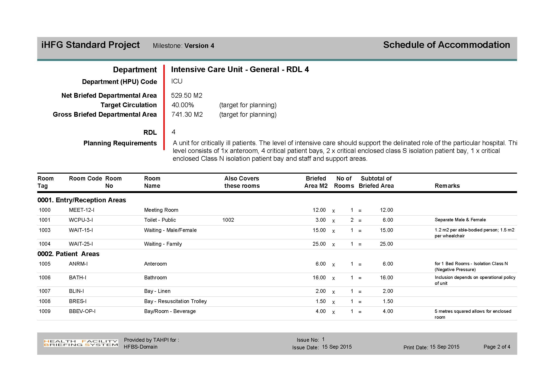Click room name 'Bathroom'

click(x=156, y=278)
